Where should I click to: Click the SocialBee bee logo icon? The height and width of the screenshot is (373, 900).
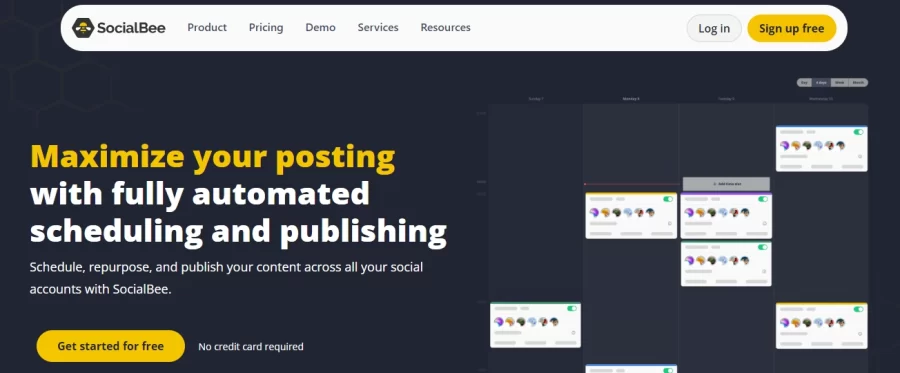(83, 28)
